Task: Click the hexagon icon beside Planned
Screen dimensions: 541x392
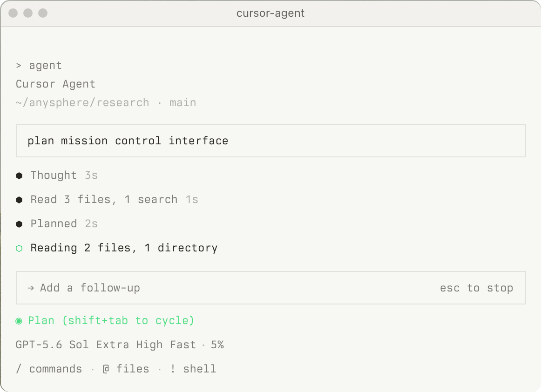Action: coord(20,224)
